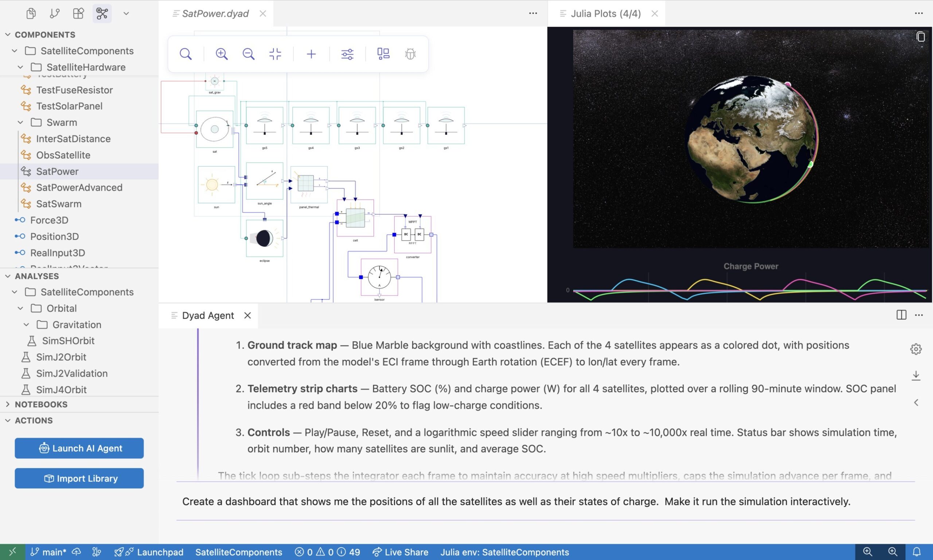This screenshot has width=933, height=560.
Task: Open the diagram settings sliders icon
Action: point(347,54)
